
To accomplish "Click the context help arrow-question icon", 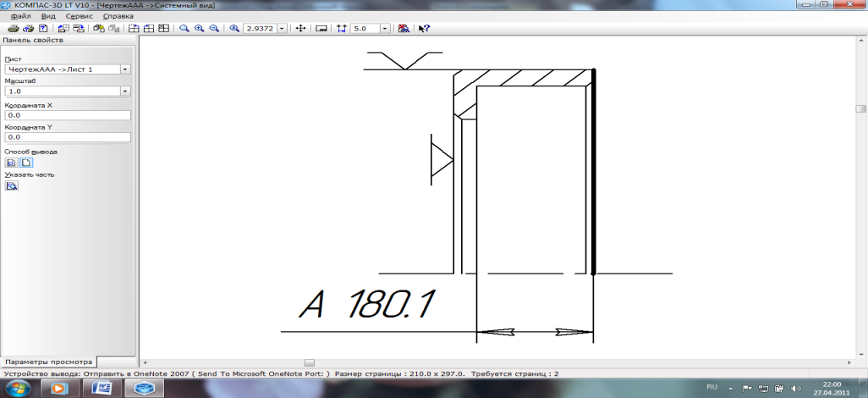I will click(x=424, y=28).
